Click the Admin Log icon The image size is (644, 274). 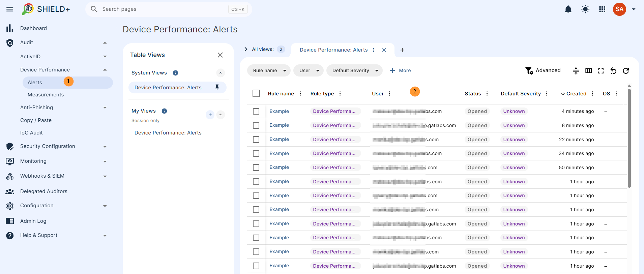[10, 221]
